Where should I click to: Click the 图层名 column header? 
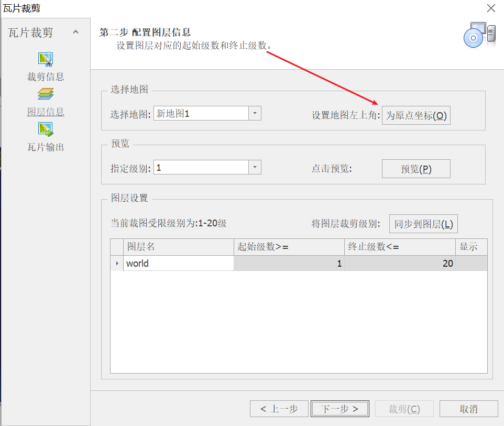click(x=179, y=247)
